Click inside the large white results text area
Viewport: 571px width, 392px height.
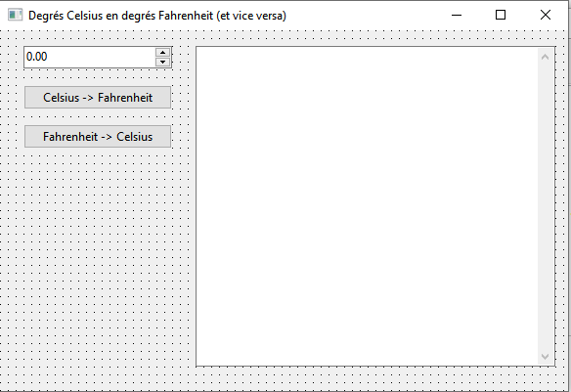[367, 206]
